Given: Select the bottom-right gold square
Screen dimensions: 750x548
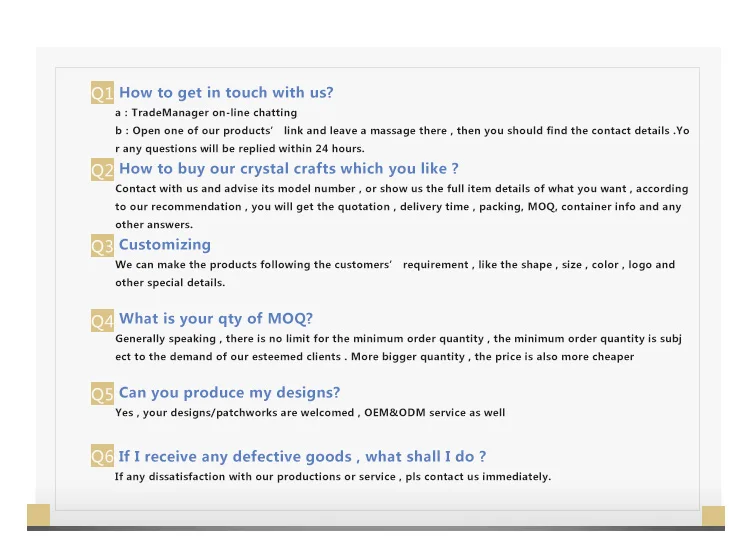Looking at the screenshot, I should (x=713, y=515).
